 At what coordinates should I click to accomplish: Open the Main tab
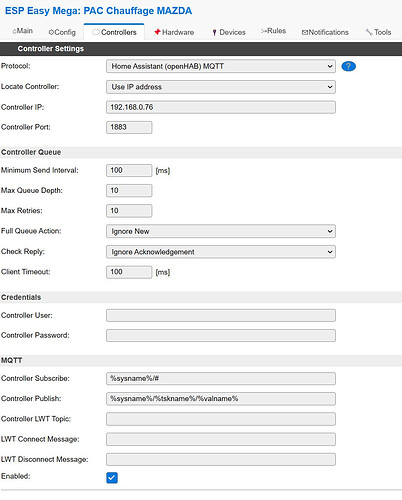tap(22, 31)
